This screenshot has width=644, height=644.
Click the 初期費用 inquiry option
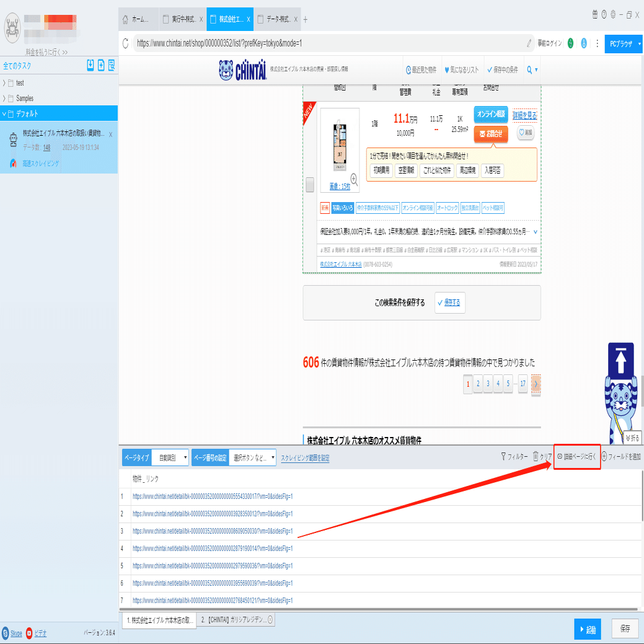coord(381,170)
